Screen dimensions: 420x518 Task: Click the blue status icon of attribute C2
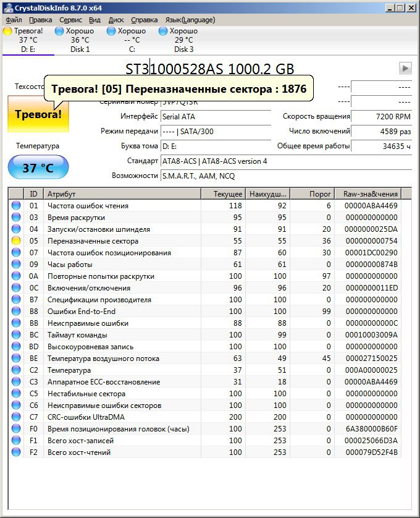point(16,370)
